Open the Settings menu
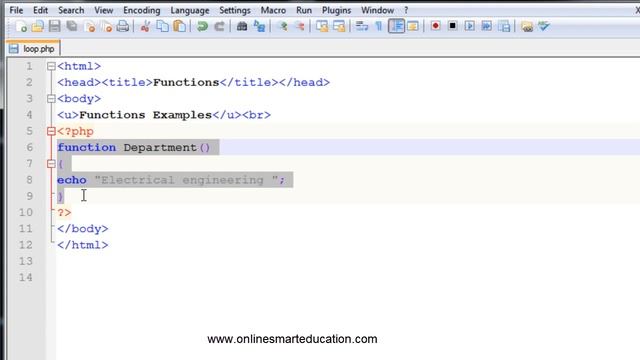The width and height of the screenshot is (640, 360). (x=235, y=10)
